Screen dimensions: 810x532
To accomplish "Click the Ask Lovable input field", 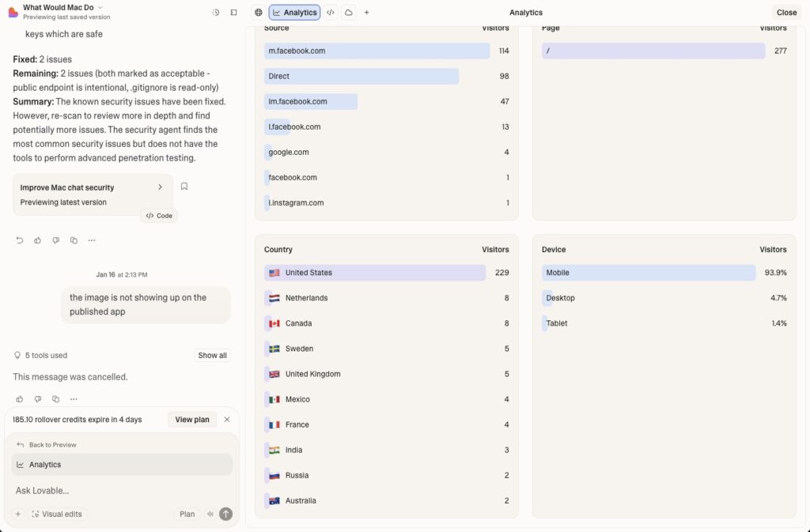I will (x=119, y=491).
